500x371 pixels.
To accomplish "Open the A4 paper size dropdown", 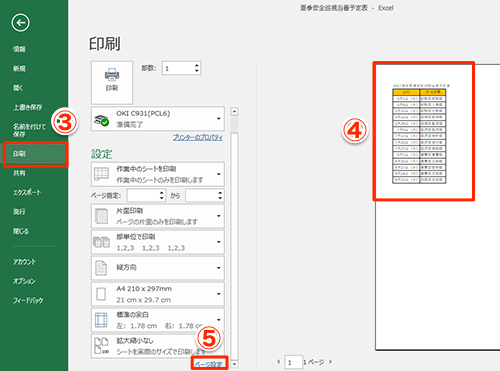I will [x=158, y=294].
